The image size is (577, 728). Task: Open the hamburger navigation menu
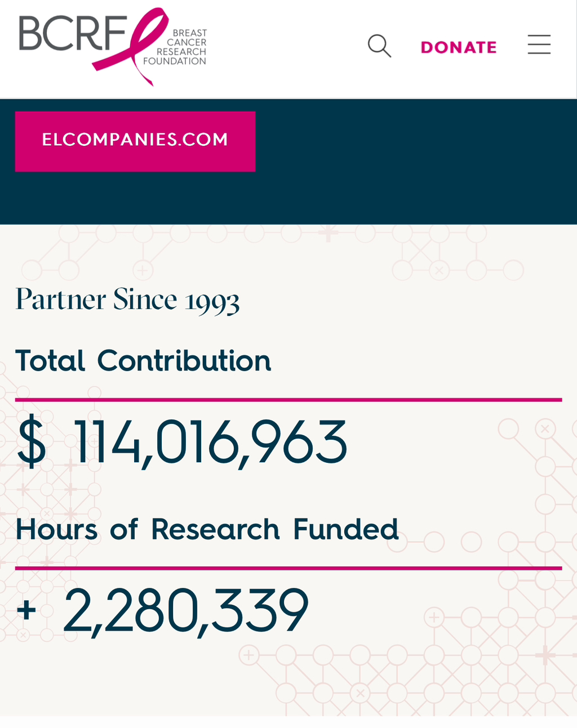pyautogui.click(x=539, y=44)
